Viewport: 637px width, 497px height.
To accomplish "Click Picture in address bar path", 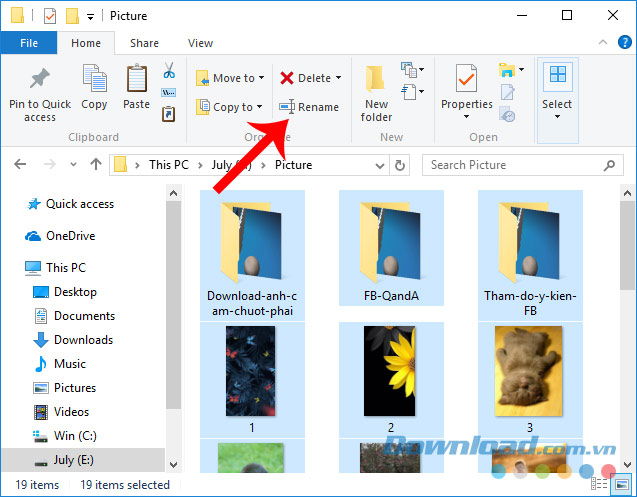I will coord(293,165).
